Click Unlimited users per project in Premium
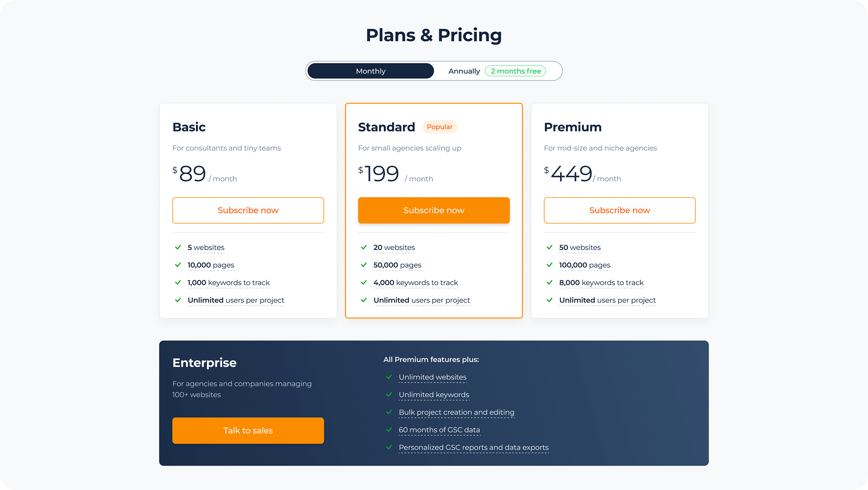868x490 pixels. tap(607, 300)
